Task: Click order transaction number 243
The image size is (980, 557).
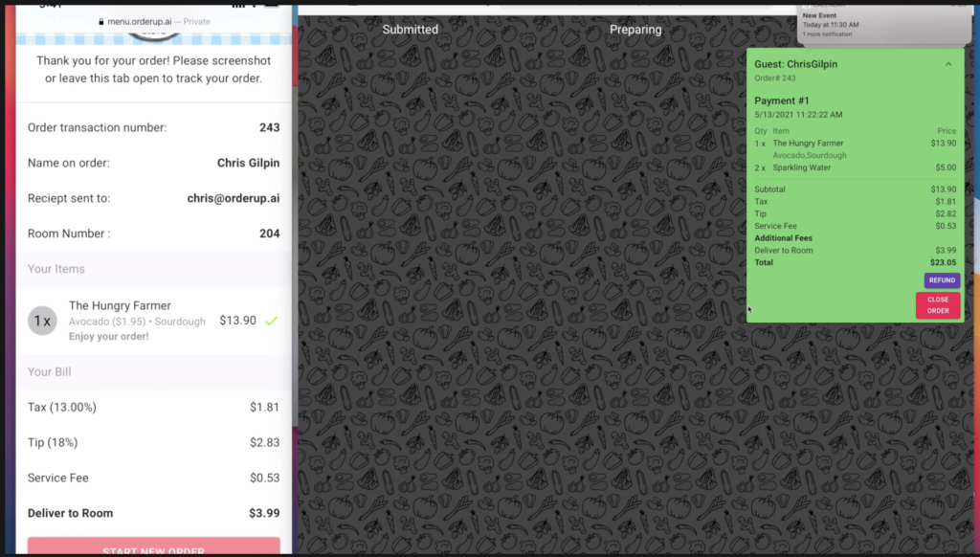Action: click(269, 127)
